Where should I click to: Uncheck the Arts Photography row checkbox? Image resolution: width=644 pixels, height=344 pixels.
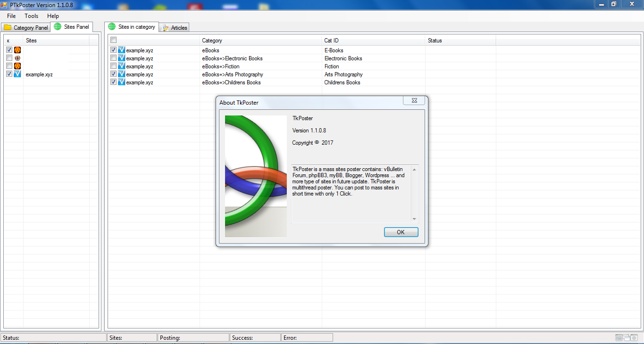click(x=113, y=74)
